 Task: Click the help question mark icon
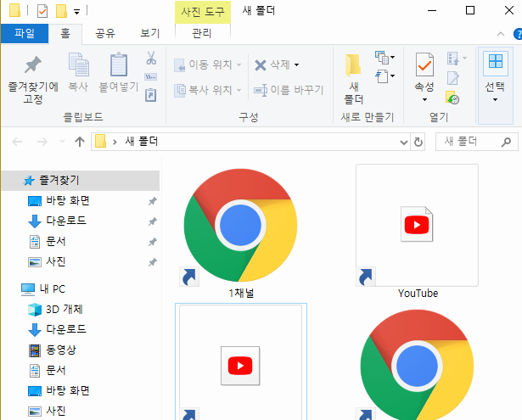tap(518, 34)
